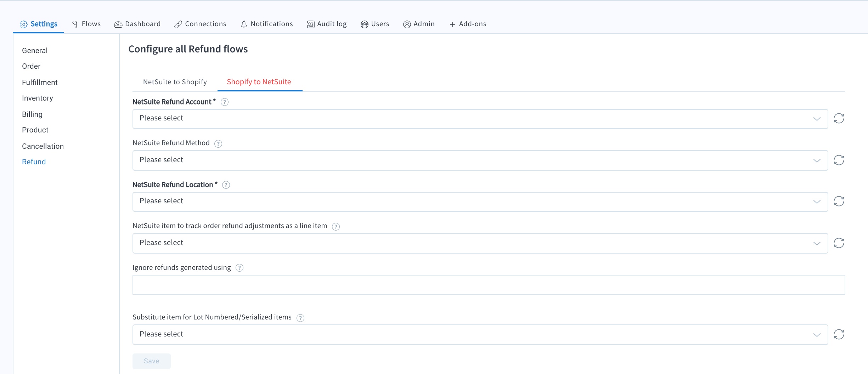Show help for NetSuite Refund Method
Screen dimensions: 868x374
coord(218,143)
